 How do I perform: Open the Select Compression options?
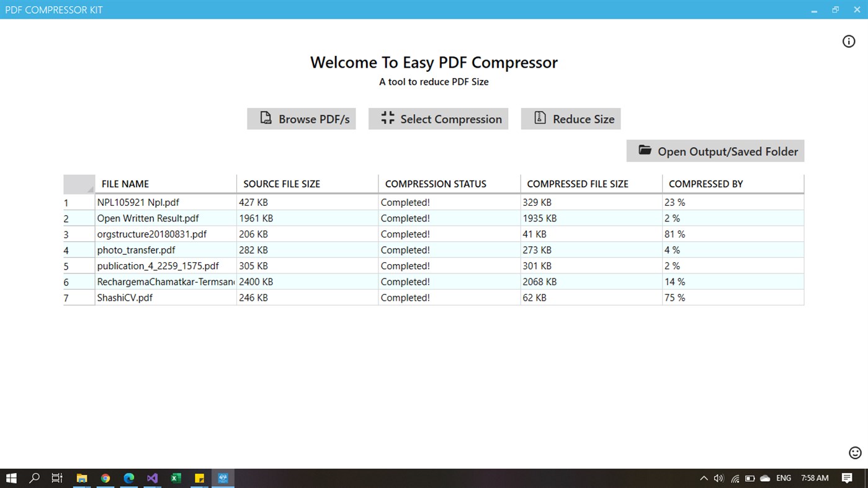point(438,118)
